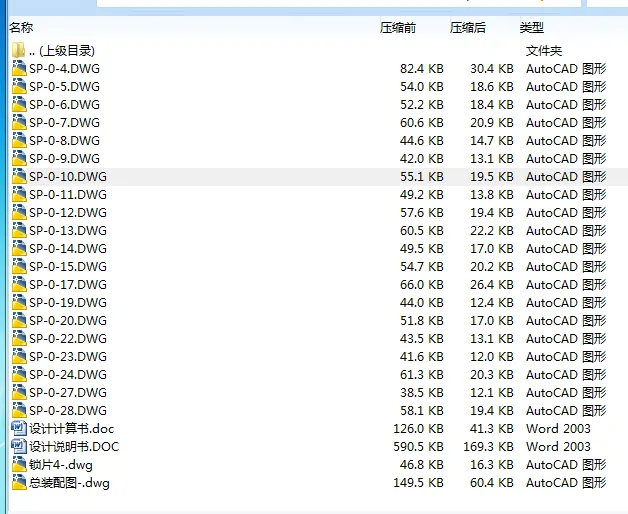Sort by the 类型 column header
This screenshot has height=514, width=628.
click(532, 28)
